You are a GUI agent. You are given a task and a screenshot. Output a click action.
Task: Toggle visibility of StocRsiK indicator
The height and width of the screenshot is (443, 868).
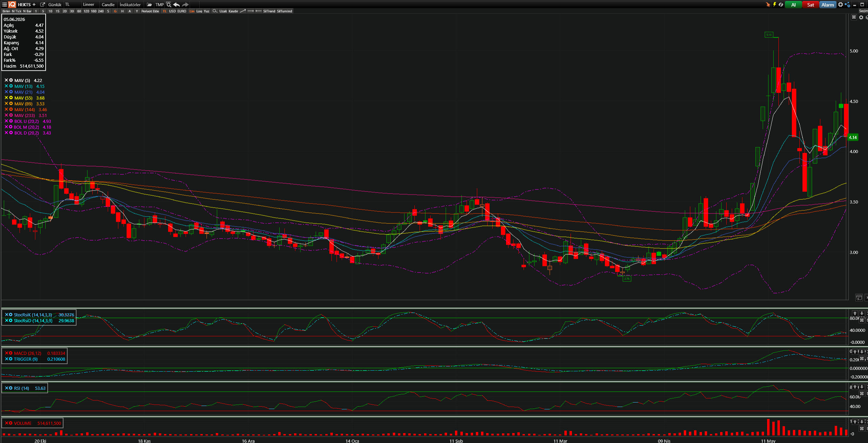pos(11,315)
